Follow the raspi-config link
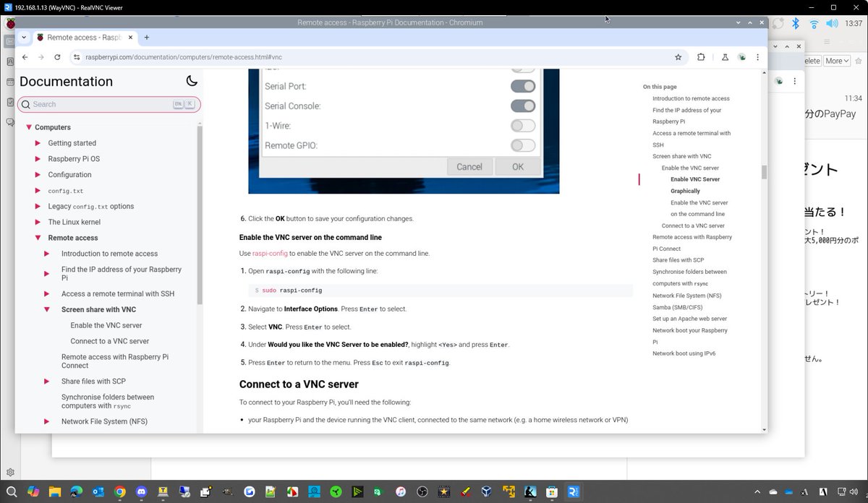 [x=270, y=254]
